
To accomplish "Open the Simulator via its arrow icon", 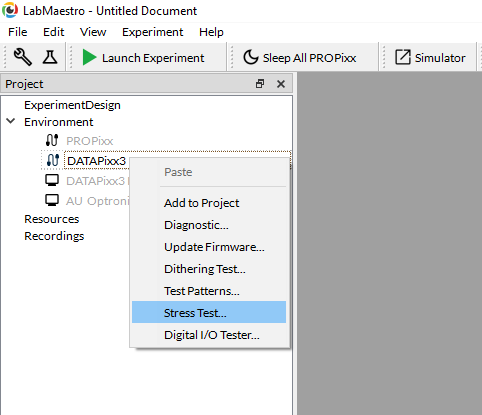I will pos(403,57).
